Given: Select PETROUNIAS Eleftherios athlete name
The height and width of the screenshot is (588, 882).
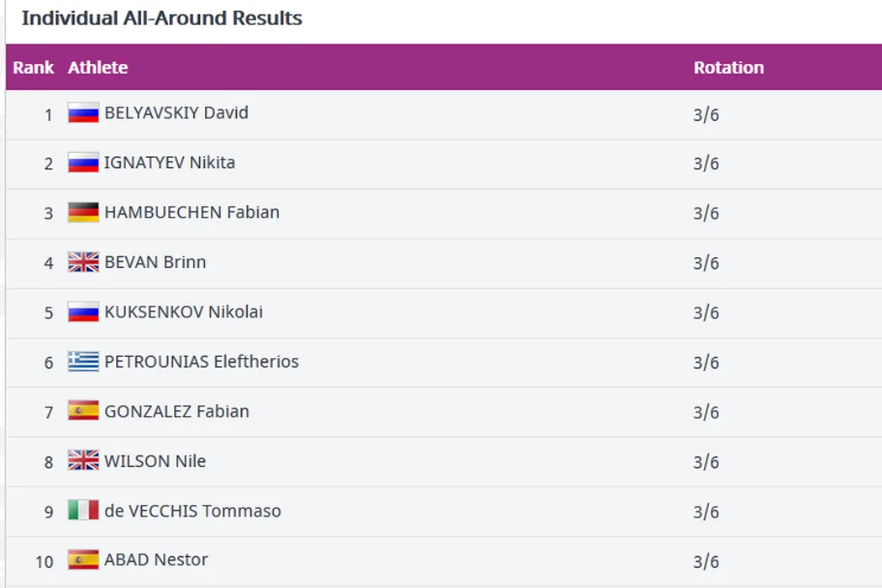Looking at the screenshot, I should coord(201,362).
